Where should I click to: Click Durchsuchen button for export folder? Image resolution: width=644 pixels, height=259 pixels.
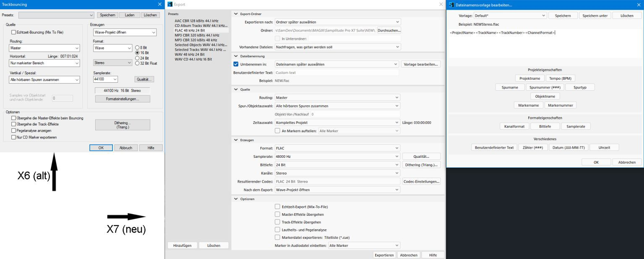tap(389, 30)
